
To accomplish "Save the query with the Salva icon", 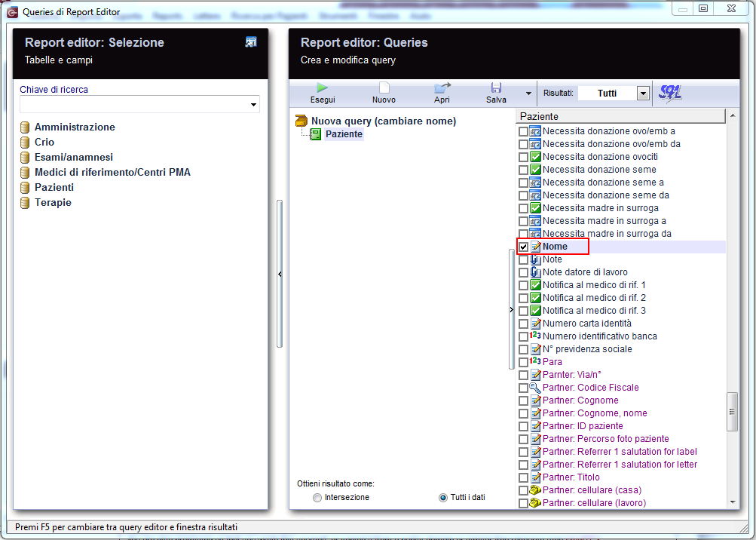I will coord(496,87).
